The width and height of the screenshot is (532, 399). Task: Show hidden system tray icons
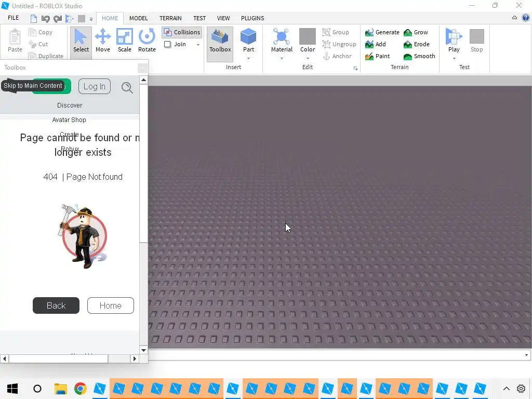pos(506,389)
